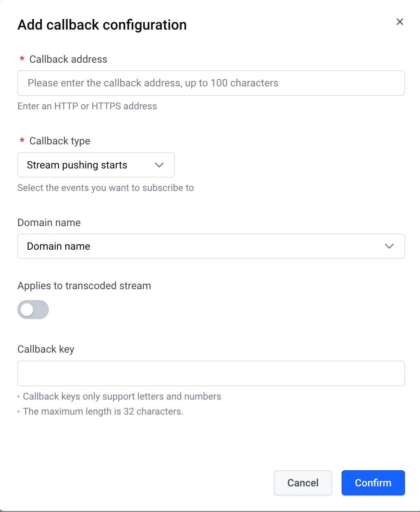Click the chevron arrow in Callback type selector

pyautogui.click(x=159, y=165)
